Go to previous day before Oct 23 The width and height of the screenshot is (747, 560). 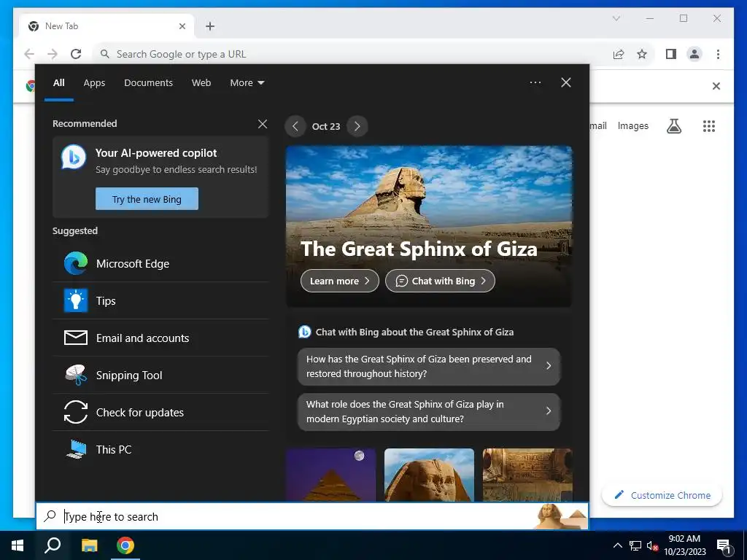click(x=295, y=126)
